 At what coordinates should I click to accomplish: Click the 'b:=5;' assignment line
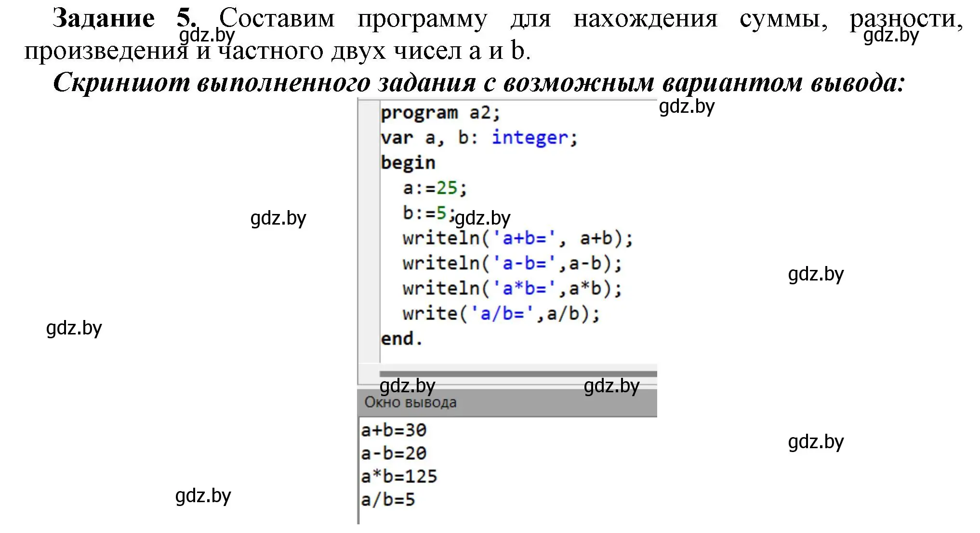[429, 213]
